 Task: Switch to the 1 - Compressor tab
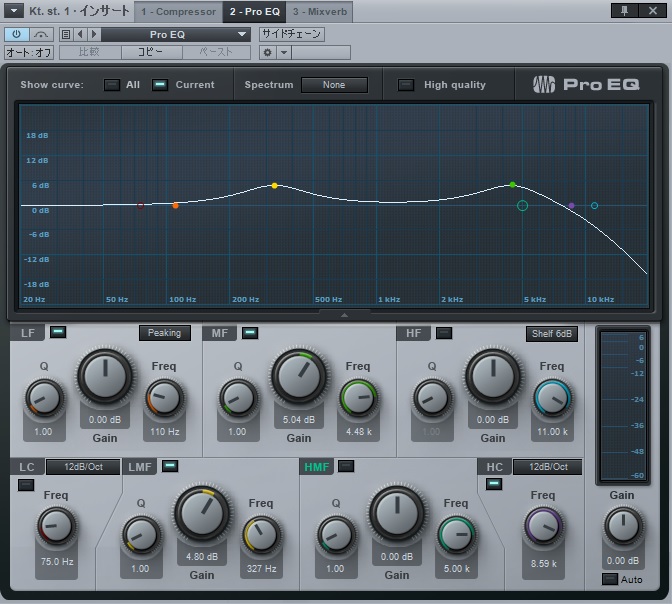[x=178, y=12]
